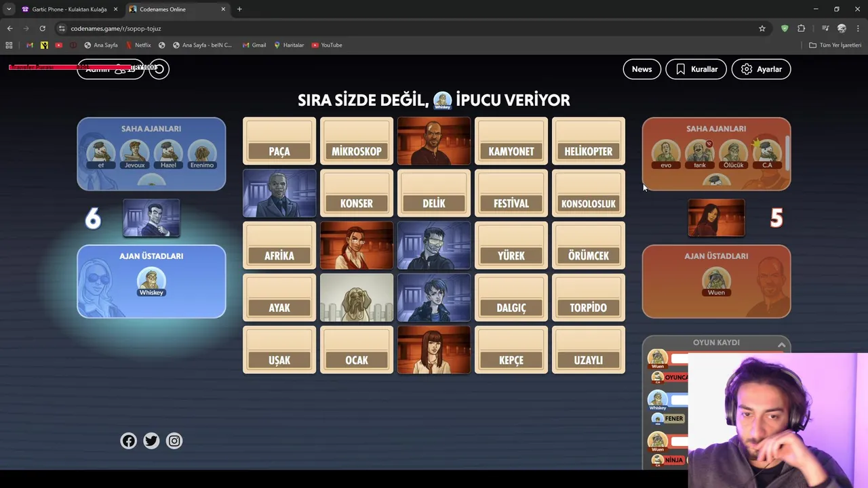Open Tüm Yer İşaretleri folder
The image size is (868, 488).
point(835,45)
